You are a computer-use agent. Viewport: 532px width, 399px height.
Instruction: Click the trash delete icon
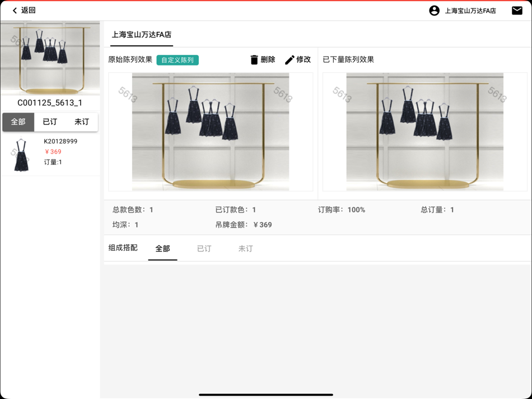coord(255,59)
